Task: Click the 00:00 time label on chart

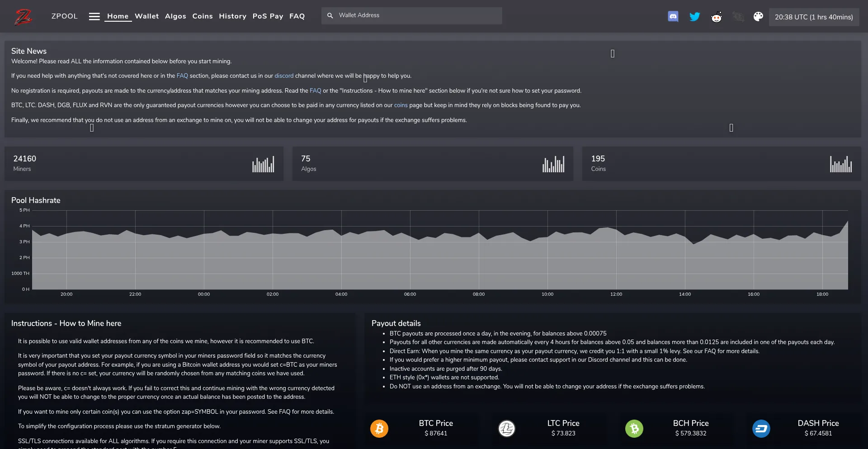Action: pyautogui.click(x=204, y=294)
